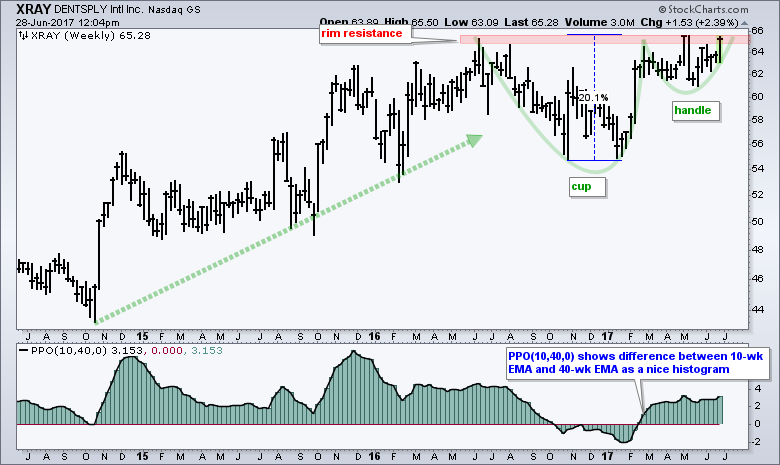The image size is (780, 465).
Task: Click the -2 label on the PPO axis
Action: click(x=756, y=442)
